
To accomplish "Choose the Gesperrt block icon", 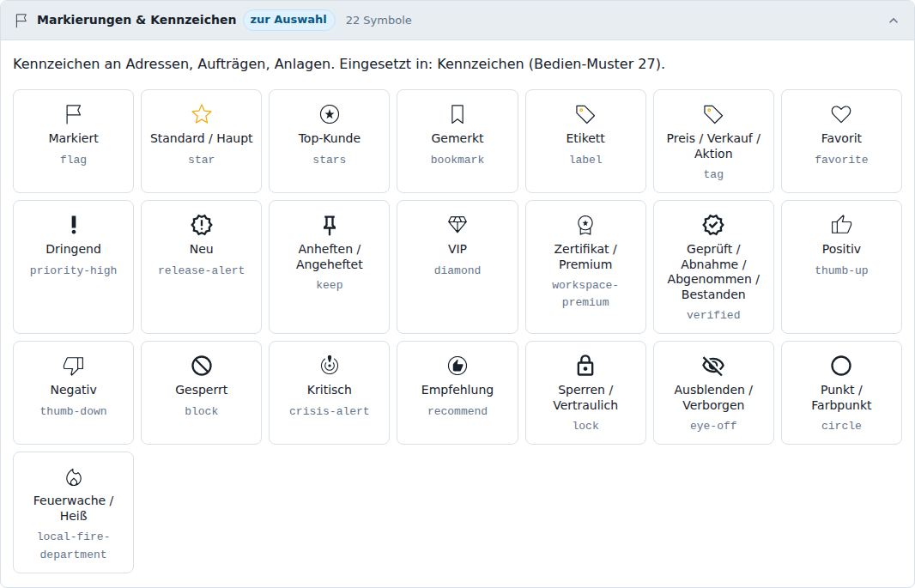I will 202,366.
